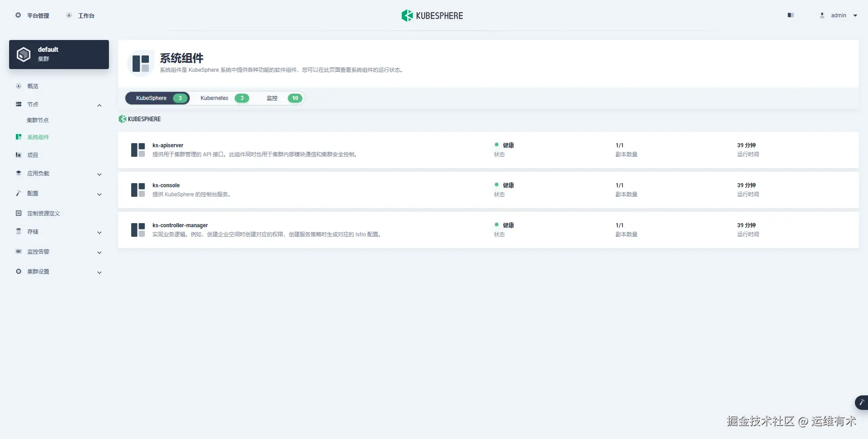Viewport: 868px width, 439px height.
Task: Expand the 应用负载 workloads chevron
Action: coord(99,175)
